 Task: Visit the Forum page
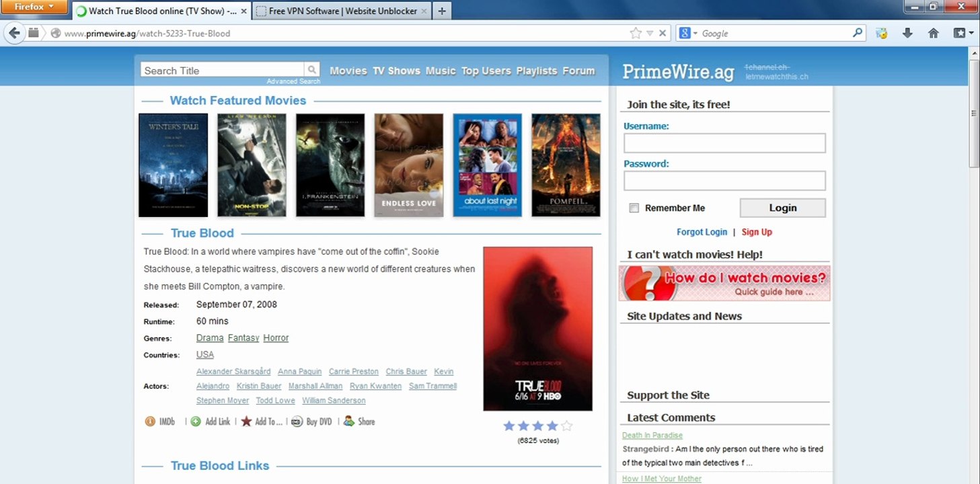(x=578, y=71)
